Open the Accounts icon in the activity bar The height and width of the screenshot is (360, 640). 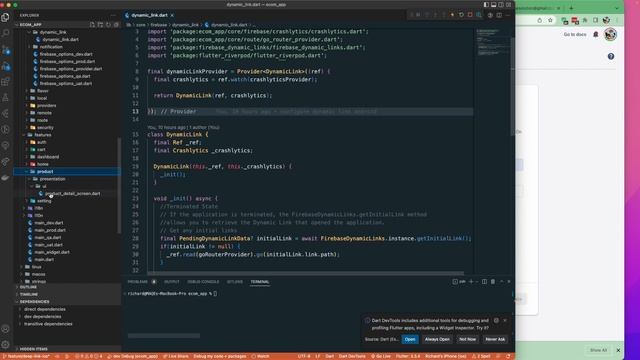pyautogui.click(x=5, y=329)
